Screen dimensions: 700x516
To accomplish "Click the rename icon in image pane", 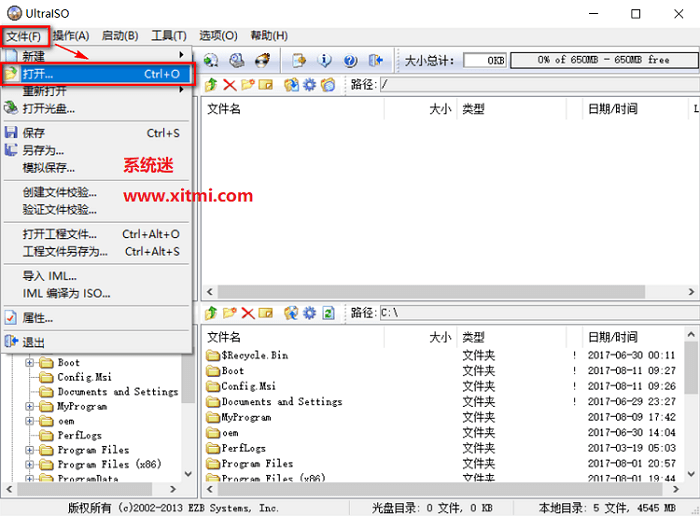I will point(266,84).
